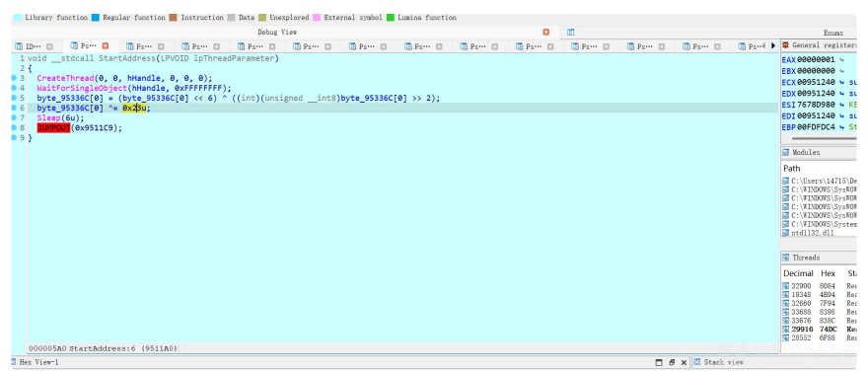868x373 pixels.
Task: Click the icon beside ntdll32.dll module
Action: pos(786,233)
